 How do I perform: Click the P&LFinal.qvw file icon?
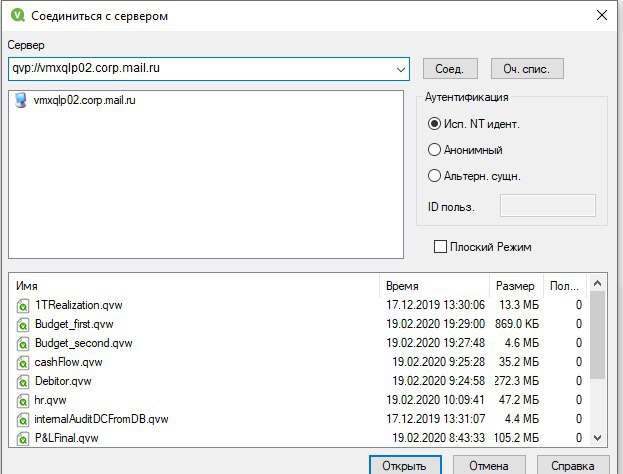click(x=23, y=439)
